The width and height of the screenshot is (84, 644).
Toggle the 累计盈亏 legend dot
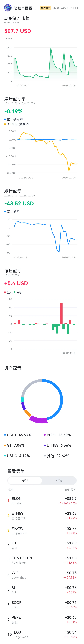[x=5, y=212]
